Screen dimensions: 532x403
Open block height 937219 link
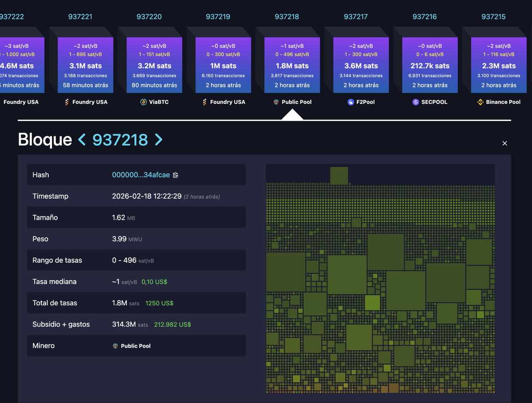click(x=218, y=17)
